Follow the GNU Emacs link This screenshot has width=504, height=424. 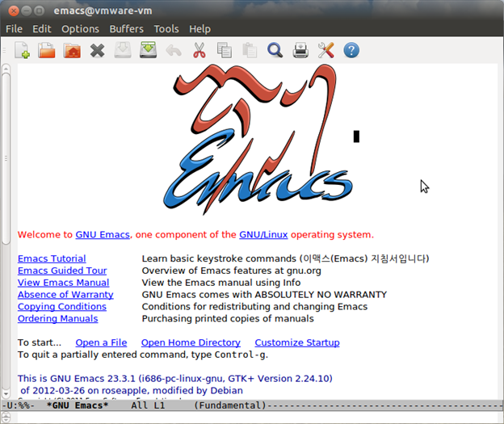[103, 235]
